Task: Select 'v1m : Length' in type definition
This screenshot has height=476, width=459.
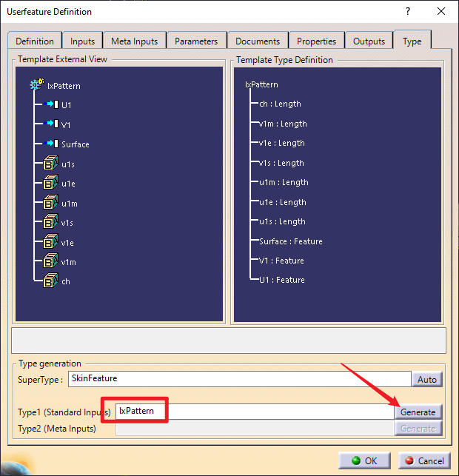Action: point(283,124)
